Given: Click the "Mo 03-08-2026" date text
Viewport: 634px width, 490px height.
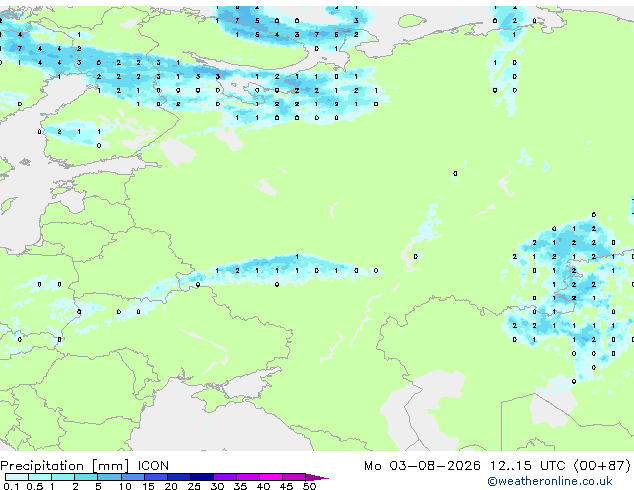Looking at the screenshot, I should pos(422,466).
